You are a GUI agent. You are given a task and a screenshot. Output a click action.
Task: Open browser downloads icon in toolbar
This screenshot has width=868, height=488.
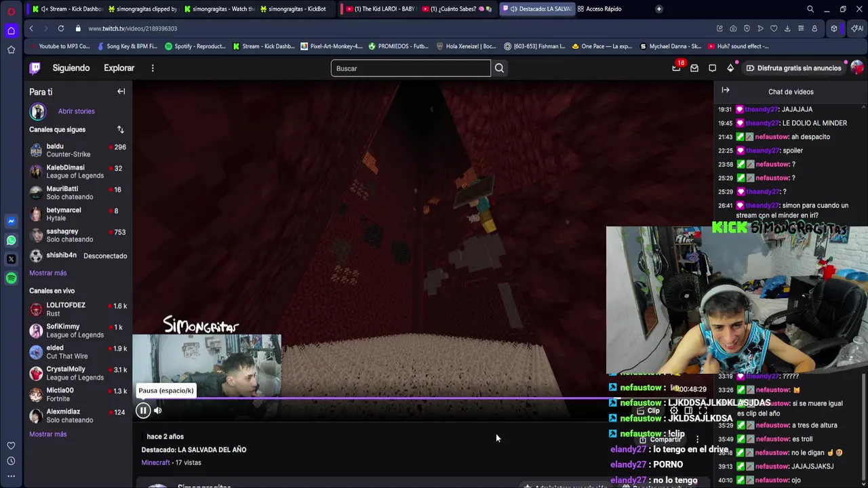(x=787, y=28)
